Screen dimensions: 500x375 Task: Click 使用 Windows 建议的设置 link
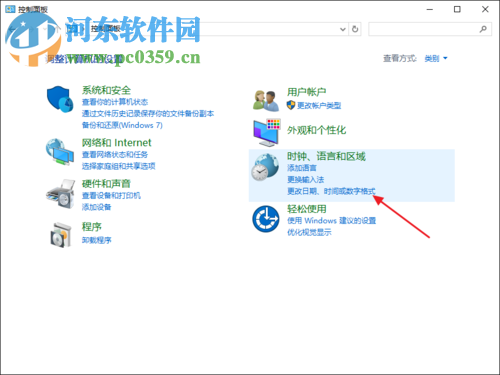pos(332,221)
